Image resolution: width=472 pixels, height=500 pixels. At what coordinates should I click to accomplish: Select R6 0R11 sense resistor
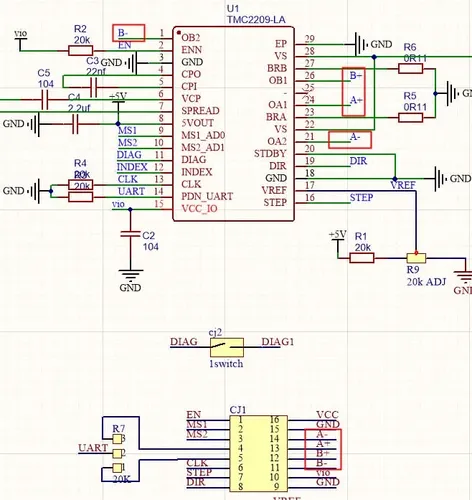[411, 69]
